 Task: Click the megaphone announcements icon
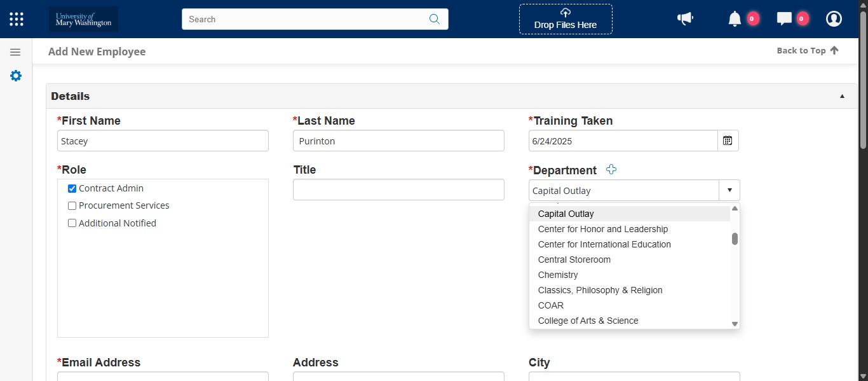(x=685, y=18)
